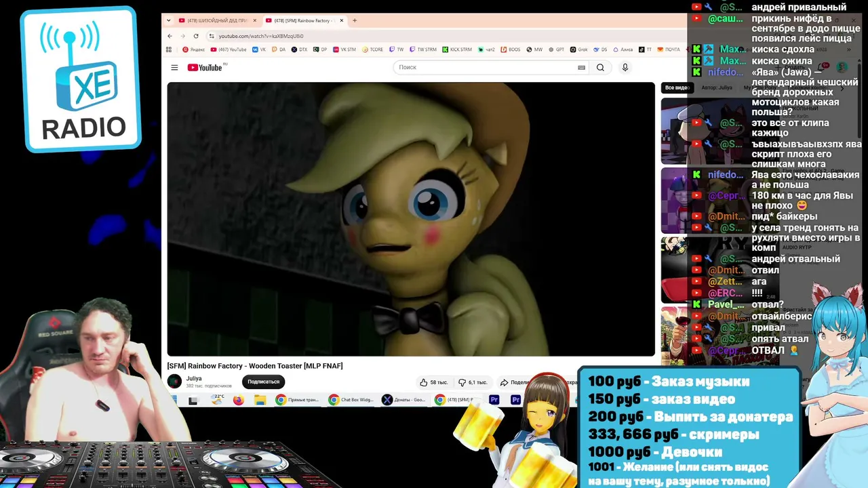The height and width of the screenshot is (488, 868).
Task: Open the first Premiere Pro taskbar icon
Action: click(x=494, y=401)
